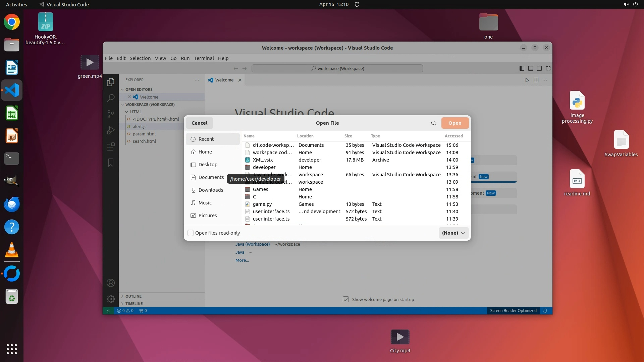The width and height of the screenshot is (644, 362).
Task: Open the Extensions view icon
Action: point(111,146)
